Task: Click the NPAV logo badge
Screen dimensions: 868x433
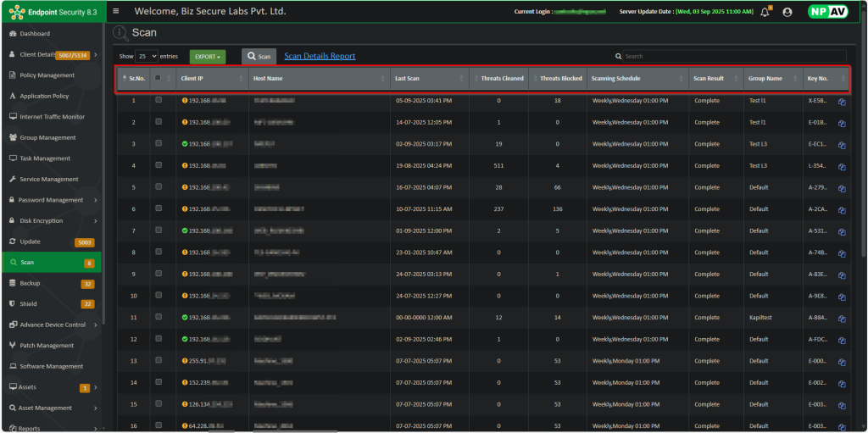Action: pyautogui.click(x=826, y=12)
